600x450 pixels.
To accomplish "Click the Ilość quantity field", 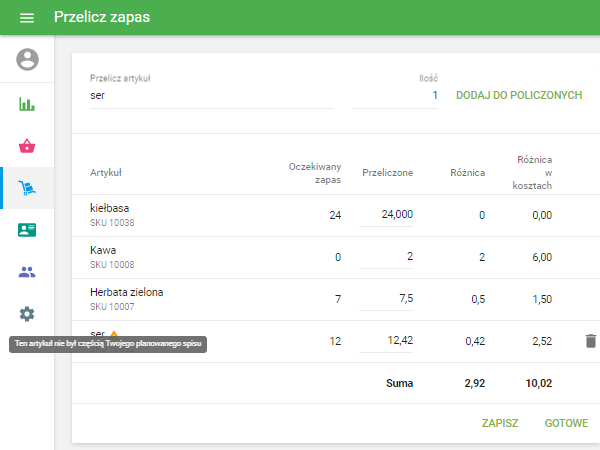I will tap(395, 96).
